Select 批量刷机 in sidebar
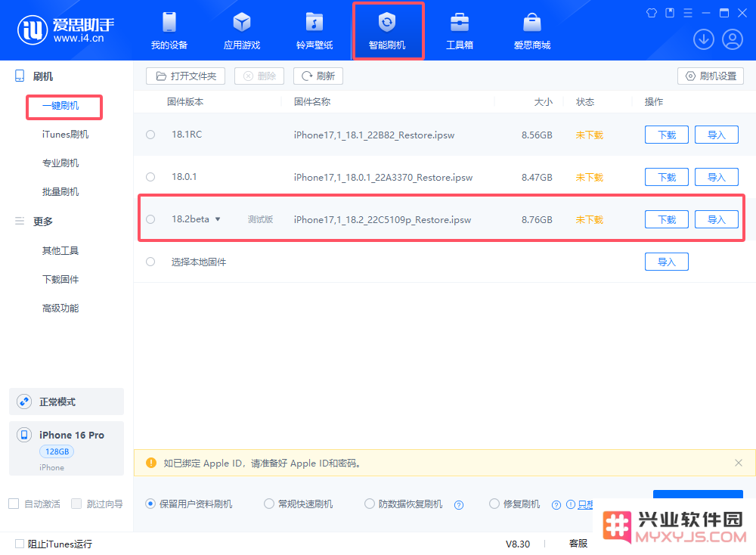Viewport: 756px width, 555px height. pos(60,192)
